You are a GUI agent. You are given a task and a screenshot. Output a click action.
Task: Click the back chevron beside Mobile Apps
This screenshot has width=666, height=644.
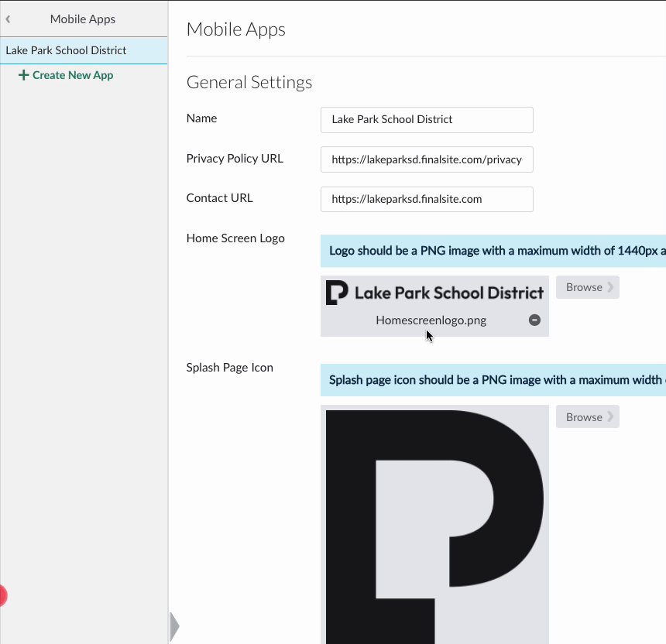click(8, 19)
